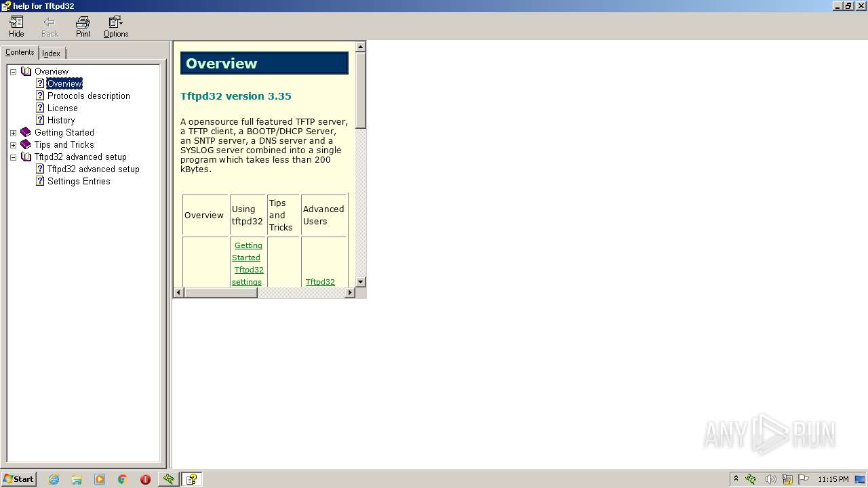
Task: Click the Hide toolbar button
Action: (x=16, y=27)
